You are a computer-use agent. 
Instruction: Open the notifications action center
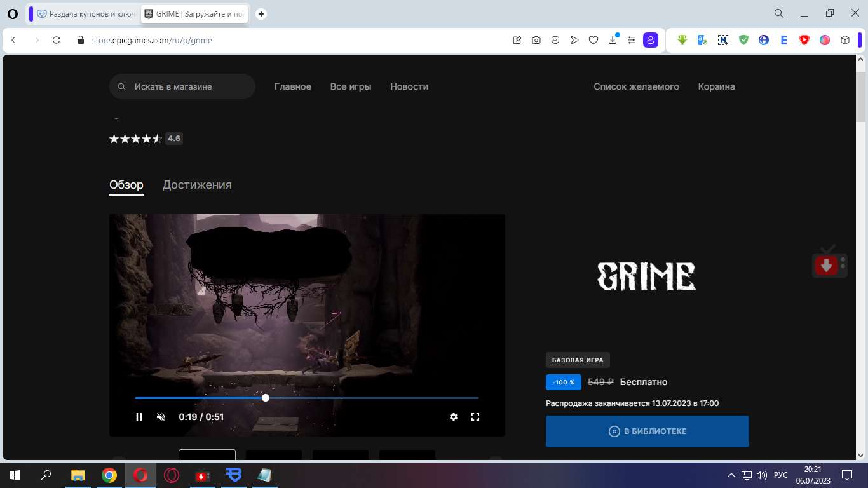tap(846, 475)
